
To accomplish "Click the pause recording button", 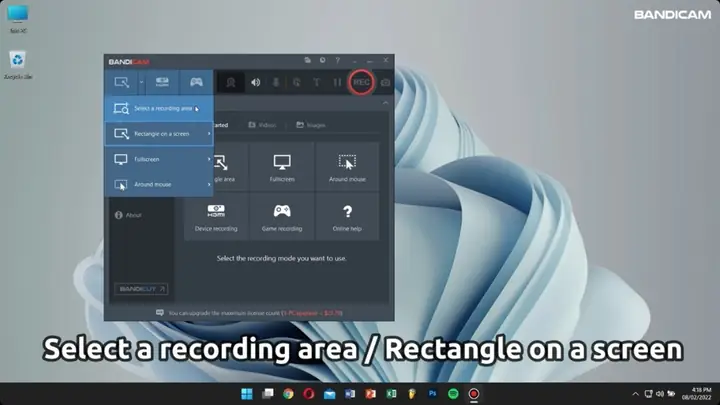I will [x=337, y=83].
